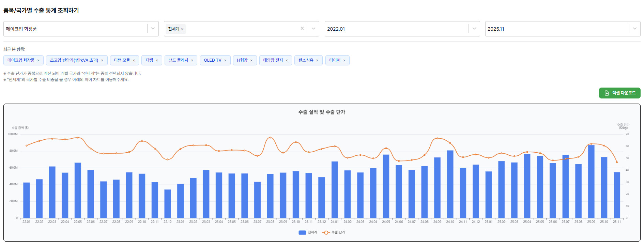Remove the 디램 모듈 tag with x
644x246 pixels.
point(134,61)
